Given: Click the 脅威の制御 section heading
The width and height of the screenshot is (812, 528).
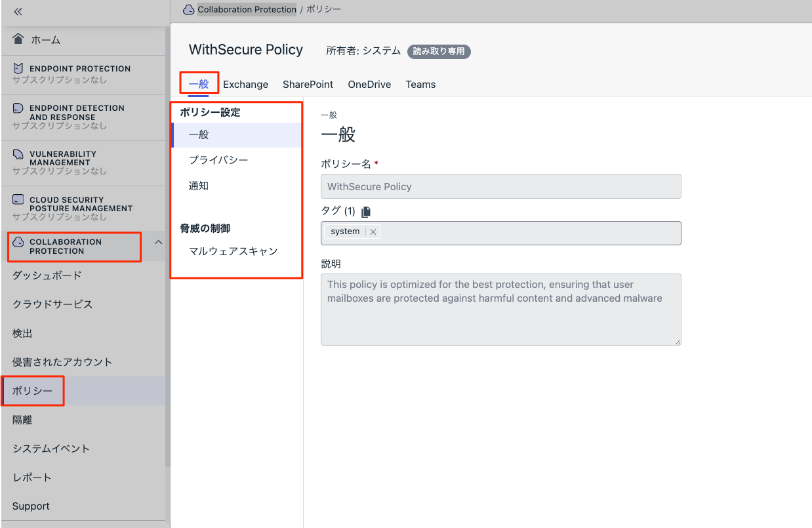Looking at the screenshot, I should [205, 228].
